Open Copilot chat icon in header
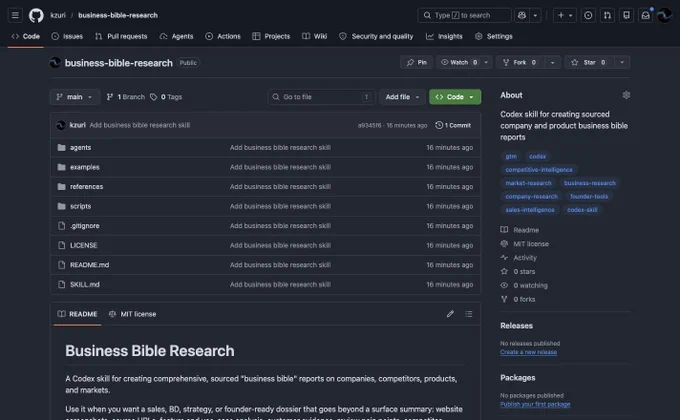The width and height of the screenshot is (680, 420). pyautogui.click(x=522, y=15)
